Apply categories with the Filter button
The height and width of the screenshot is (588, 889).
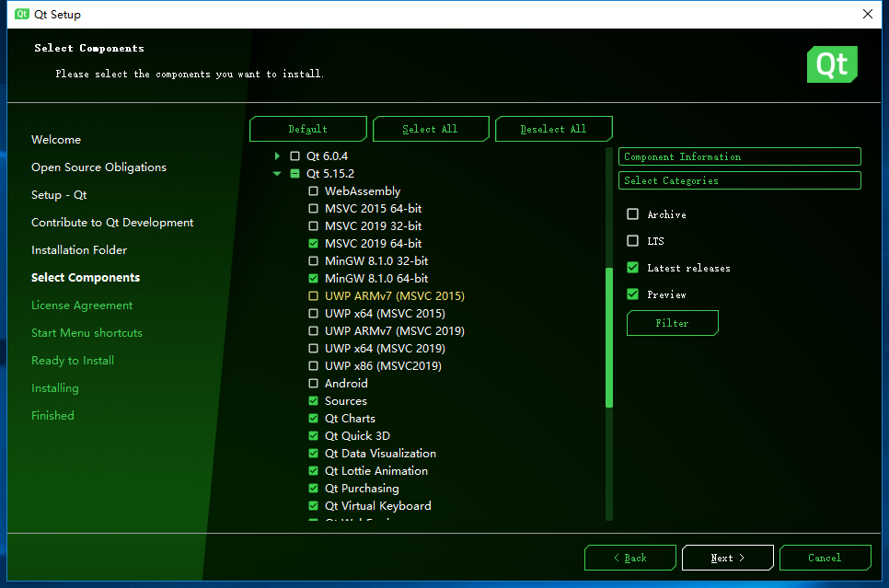click(x=673, y=323)
